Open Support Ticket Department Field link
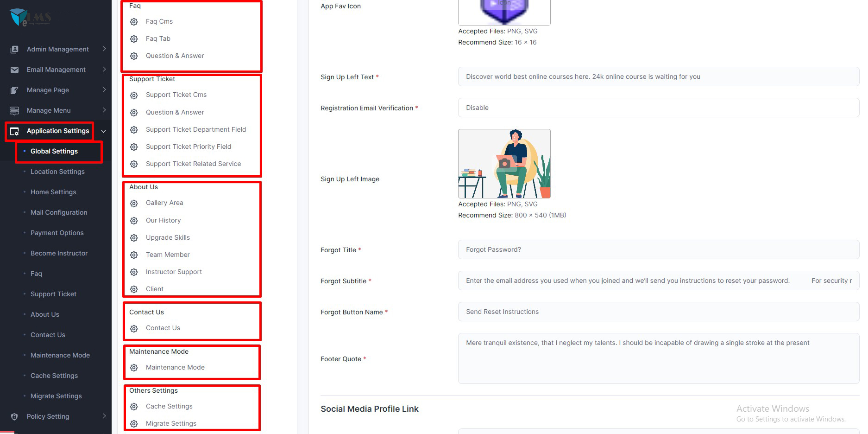The image size is (868, 434). [195, 129]
